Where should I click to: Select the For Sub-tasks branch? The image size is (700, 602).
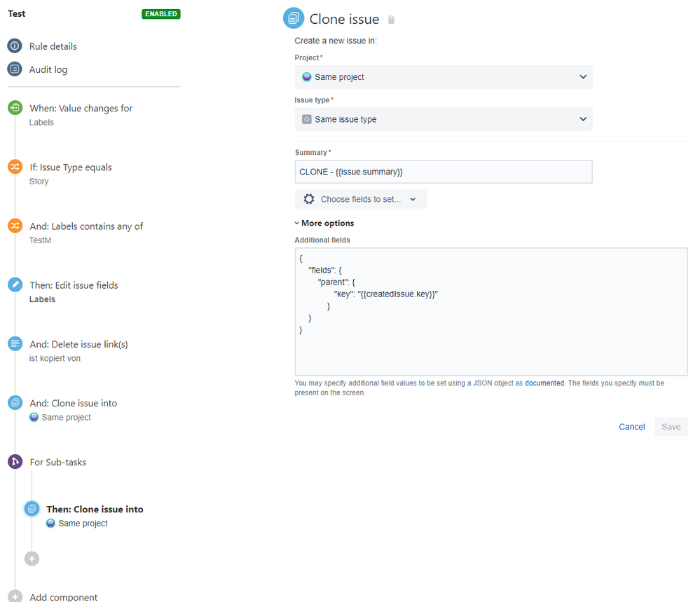coord(57,463)
